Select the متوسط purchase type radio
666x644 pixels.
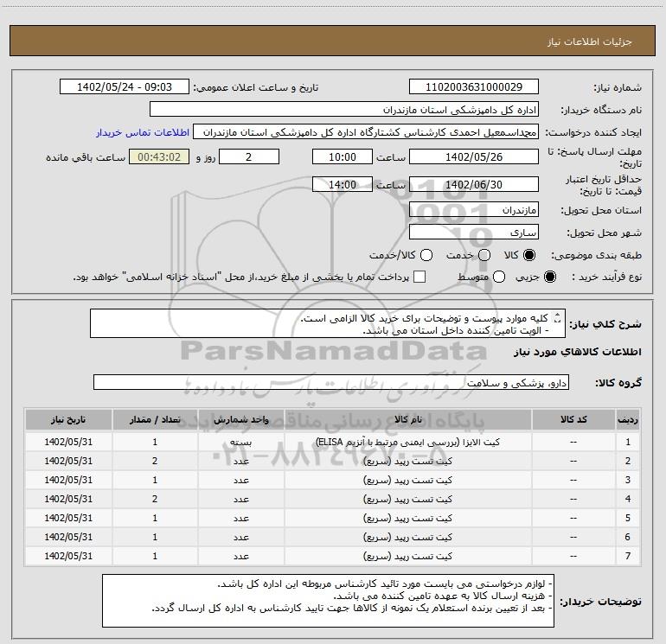[x=499, y=277]
